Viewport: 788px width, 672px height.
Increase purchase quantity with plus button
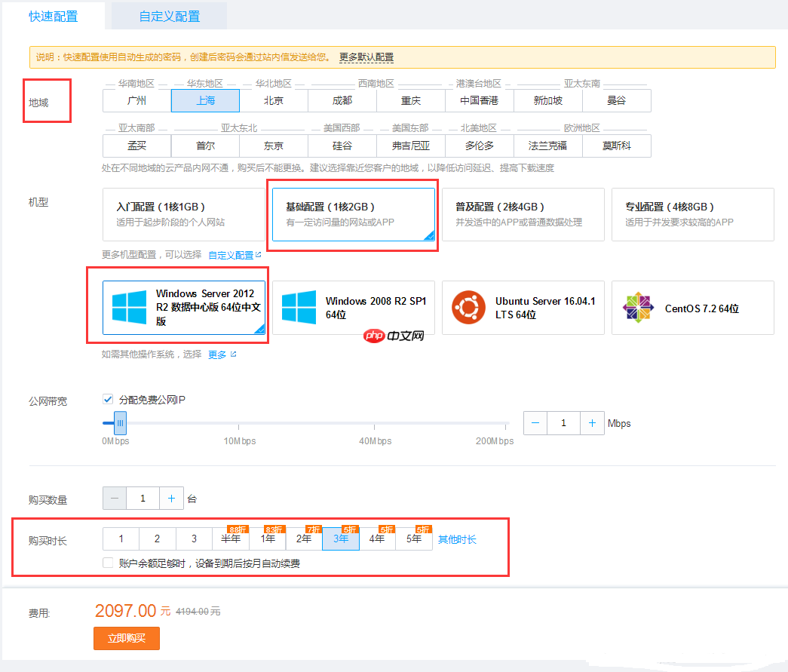click(x=171, y=498)
